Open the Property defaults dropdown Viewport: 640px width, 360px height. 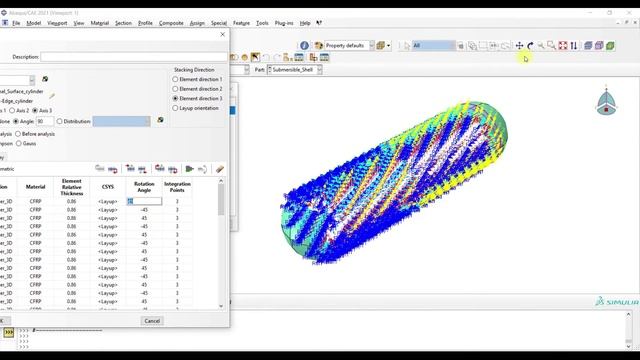tap(349, 46)
